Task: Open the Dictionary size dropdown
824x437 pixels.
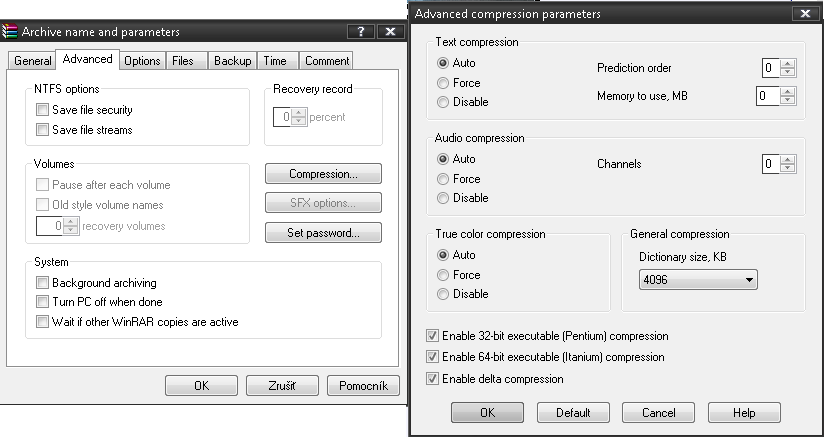Action: (x=750, y=280)
